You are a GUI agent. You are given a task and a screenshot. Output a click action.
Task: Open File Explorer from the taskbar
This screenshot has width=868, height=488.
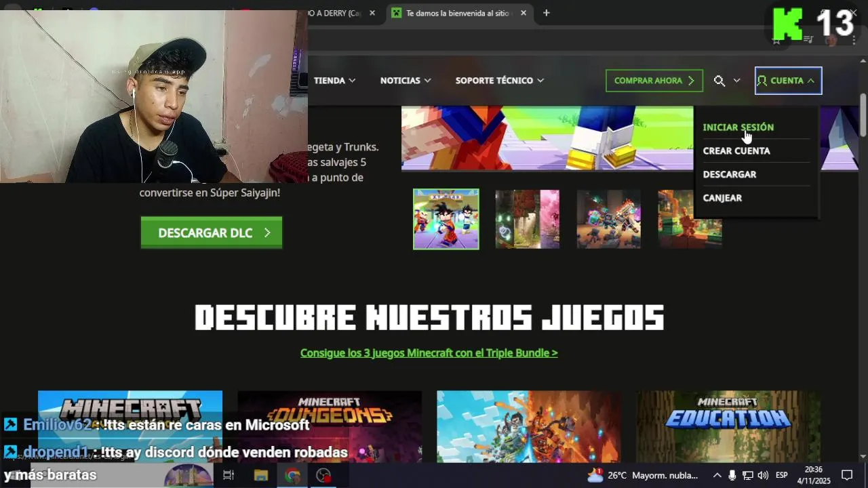tap(261, 475)
